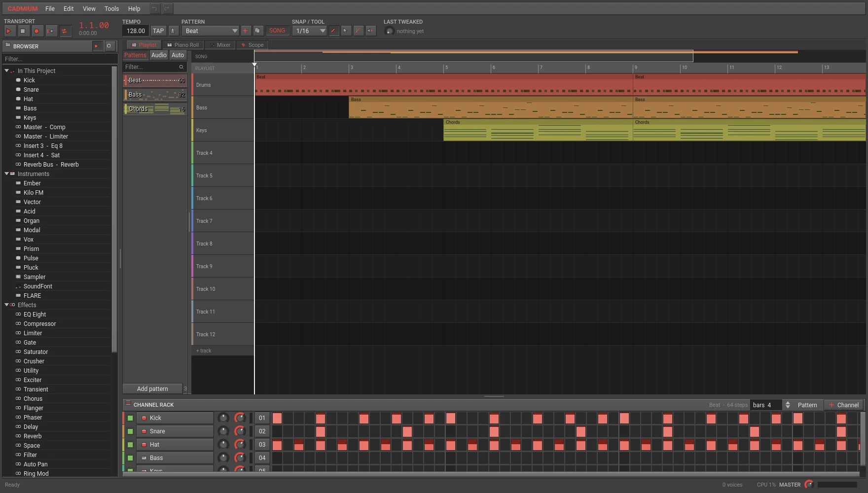Viewport: 868px width, 493px height.
Task: Tap tempo with the TAP button
Action: pos(158,31)
